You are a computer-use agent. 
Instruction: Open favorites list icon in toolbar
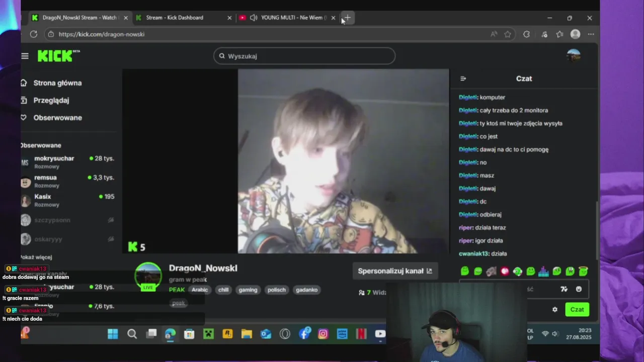560,34
